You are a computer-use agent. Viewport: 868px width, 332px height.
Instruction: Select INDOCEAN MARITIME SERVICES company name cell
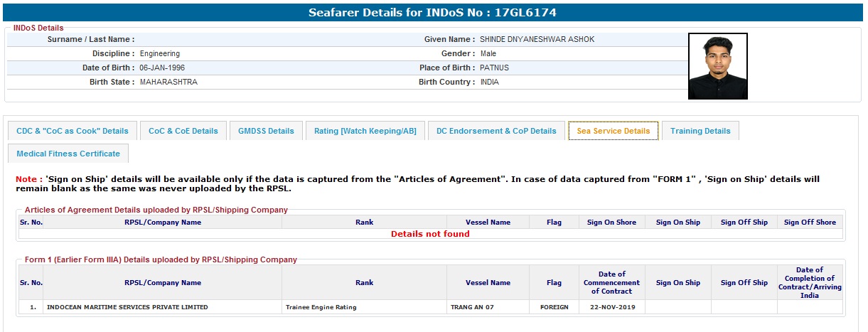[x=127, y=307]
